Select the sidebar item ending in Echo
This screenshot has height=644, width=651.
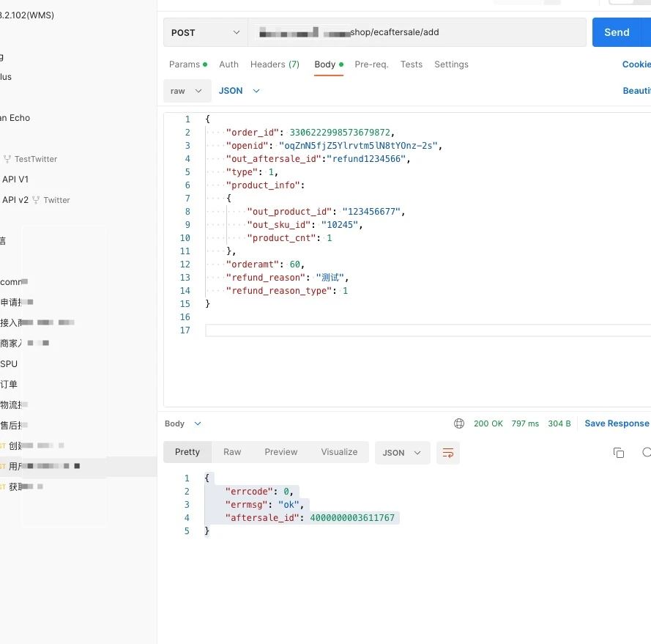tap(15, 118)
